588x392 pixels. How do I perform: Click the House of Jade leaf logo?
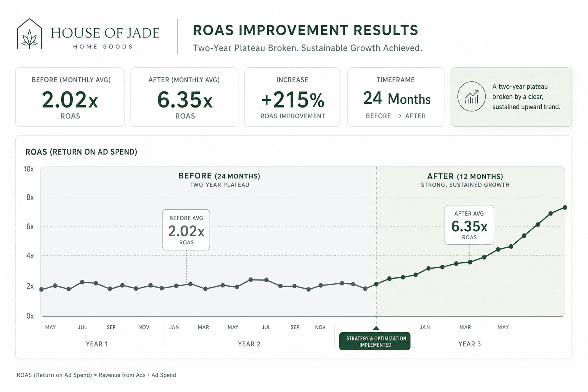29,34
